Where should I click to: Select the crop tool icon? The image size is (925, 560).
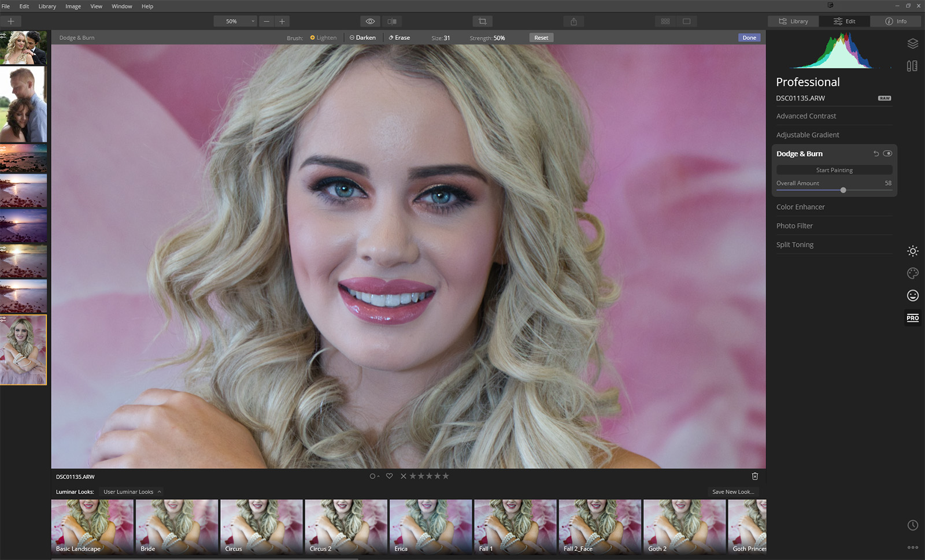tap(482, 21)
